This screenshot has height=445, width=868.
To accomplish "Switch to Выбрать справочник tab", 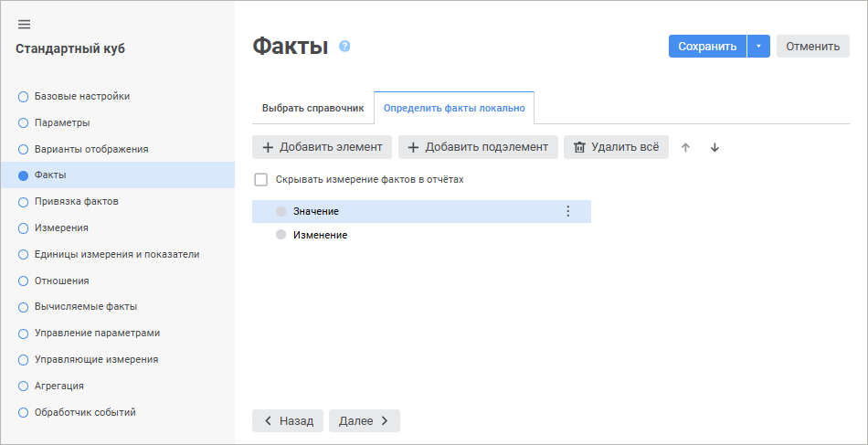I will 312,108.
